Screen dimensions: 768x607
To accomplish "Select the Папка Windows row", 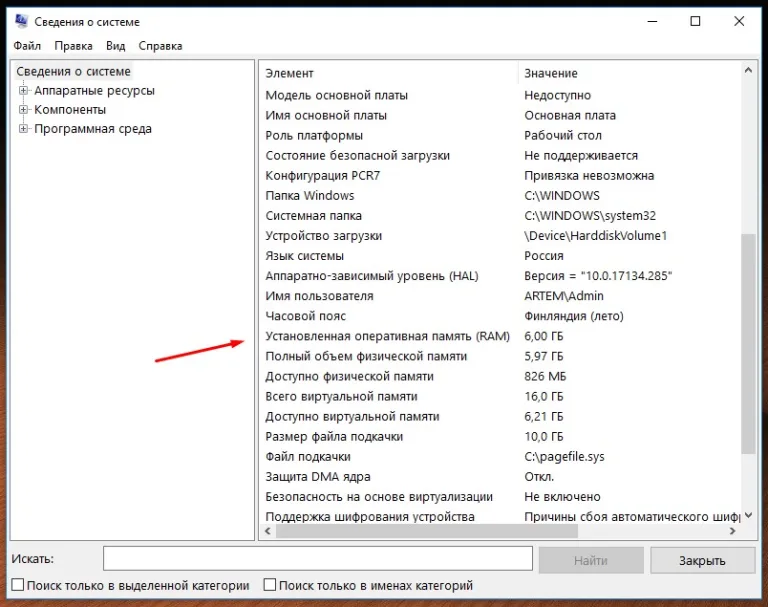I will click(500, 195).
